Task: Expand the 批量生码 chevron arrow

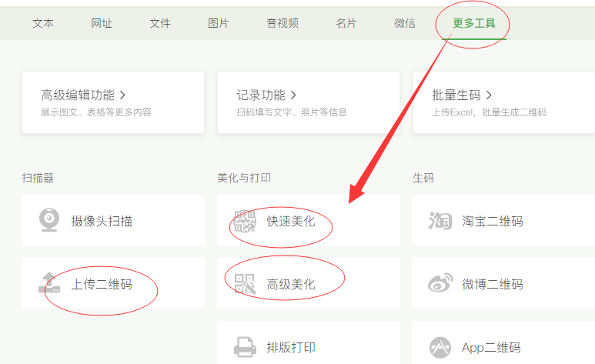Action: coord(489,95)
